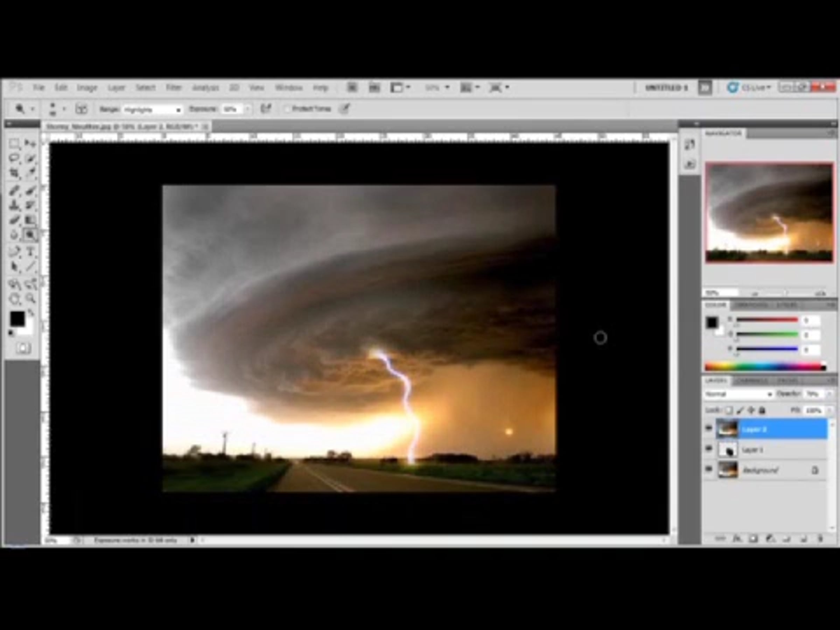840x630 pixels.
Task: Click the Gradient tool icon
Action: [x=30, y=220]
